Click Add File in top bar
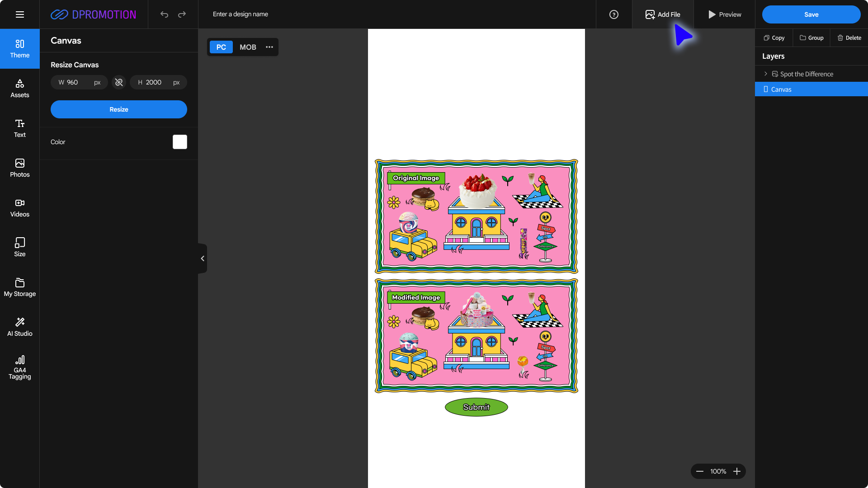The height and width of the screenshot is (488, 868). coord(663,14)
